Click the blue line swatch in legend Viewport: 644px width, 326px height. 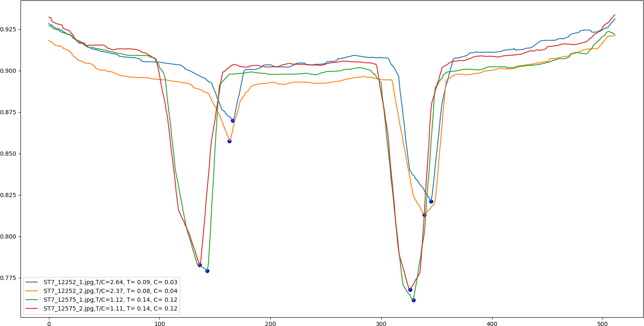coord(32,282)
